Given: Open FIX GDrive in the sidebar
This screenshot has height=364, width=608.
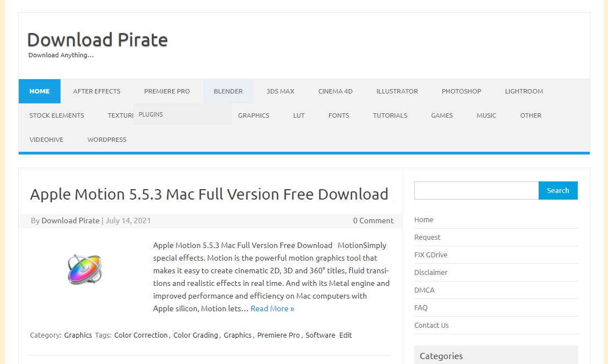Looking at the screenshot, I should [430, 255].
